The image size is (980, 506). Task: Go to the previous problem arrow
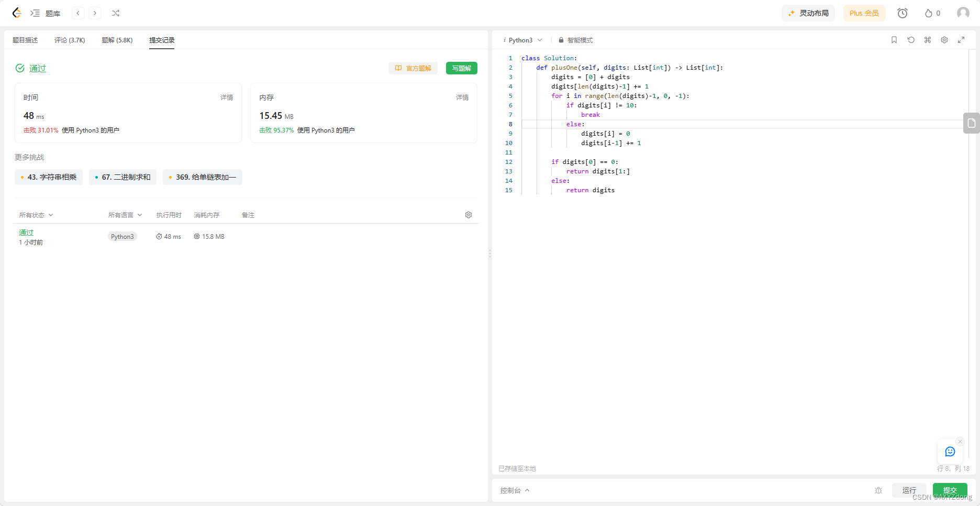78,13
